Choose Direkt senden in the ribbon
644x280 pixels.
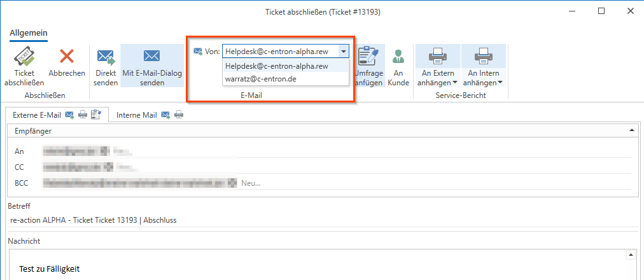coord(106,67)
